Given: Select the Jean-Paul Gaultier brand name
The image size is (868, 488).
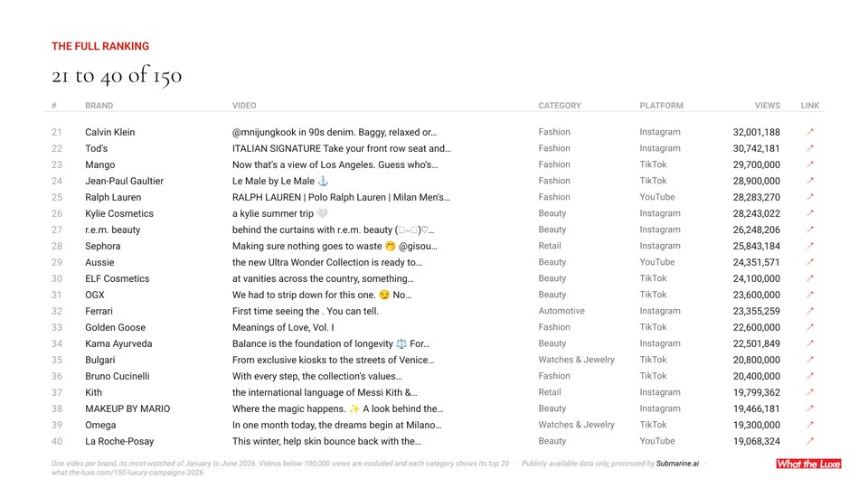Looking at the screenshot, I should point(124,181).
